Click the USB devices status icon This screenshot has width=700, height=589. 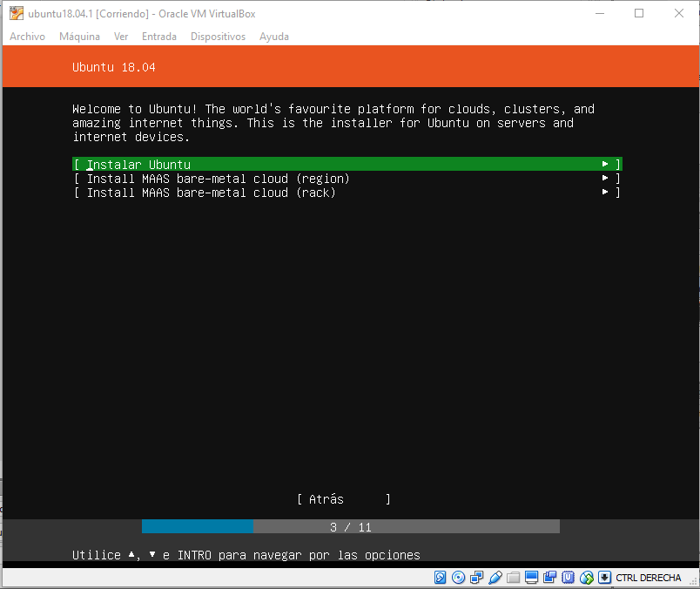click(495, 578)
